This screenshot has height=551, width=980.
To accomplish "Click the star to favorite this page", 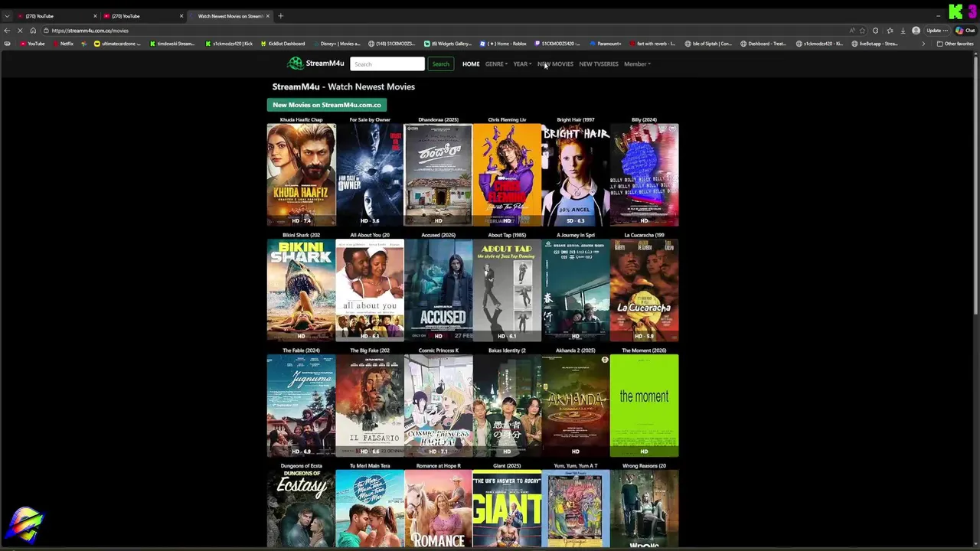I will (x=862, y=31).
